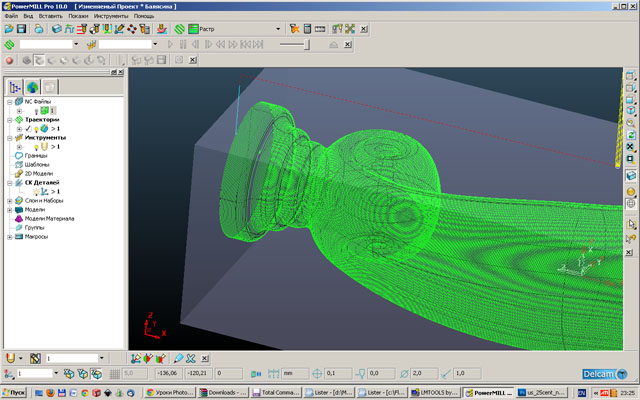Select Модели Материала in explorer tree

(x=49, y=219)
